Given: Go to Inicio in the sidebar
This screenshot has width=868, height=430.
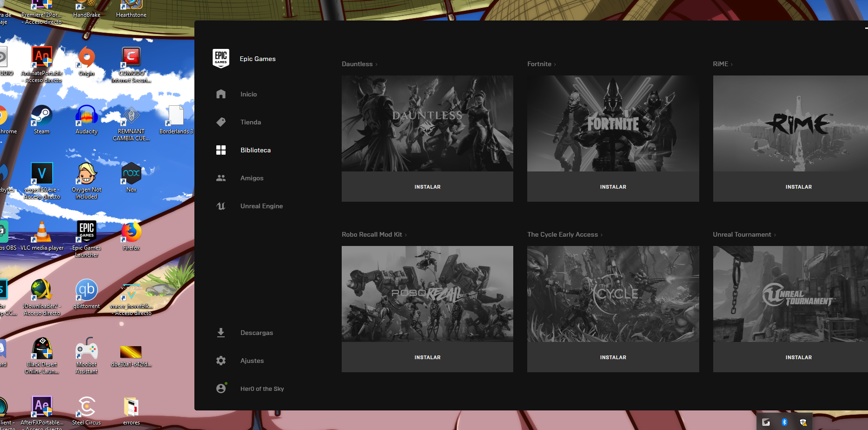Looking at the screenshot, I should [x=248, y=94].
